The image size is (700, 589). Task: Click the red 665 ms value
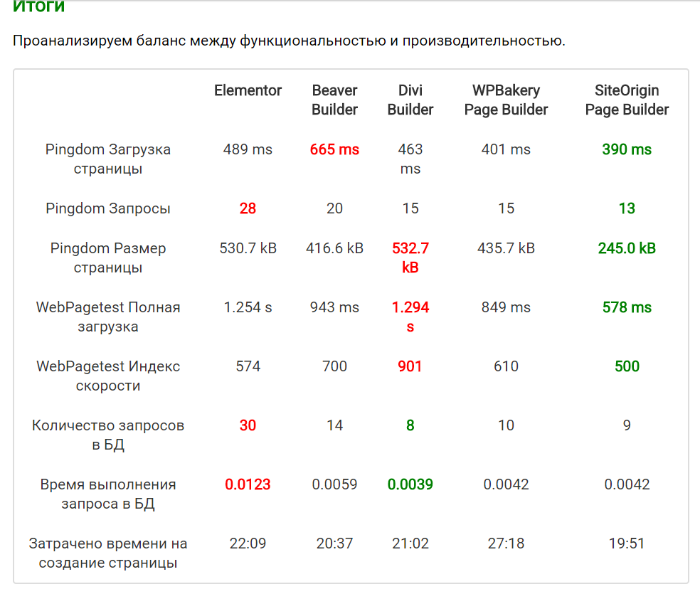[x=334, y=149]
